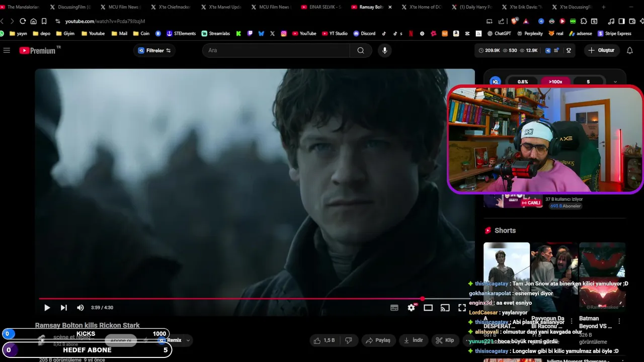
Task: Open Stripe Express bookmark
Action: click(614, 34)
